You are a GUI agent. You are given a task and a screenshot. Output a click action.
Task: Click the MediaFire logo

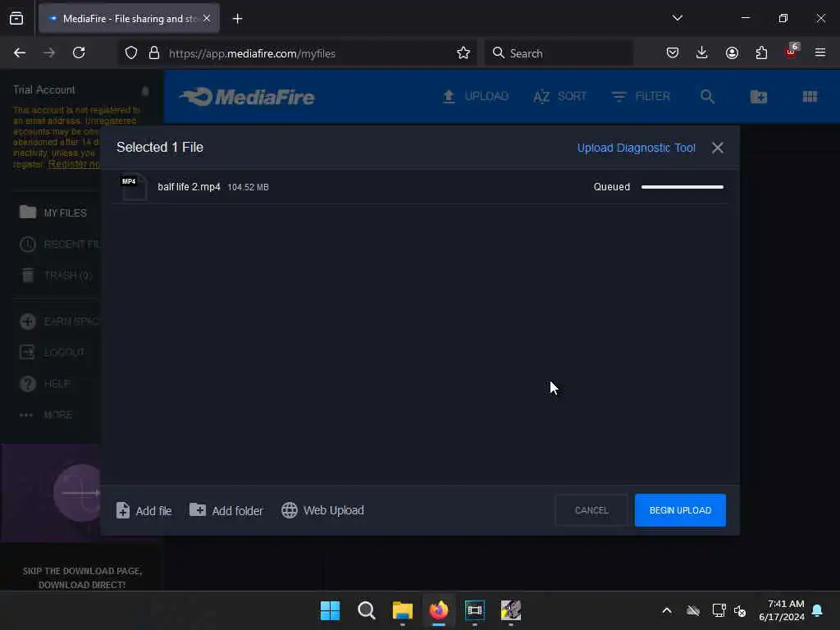click(247, 97)
